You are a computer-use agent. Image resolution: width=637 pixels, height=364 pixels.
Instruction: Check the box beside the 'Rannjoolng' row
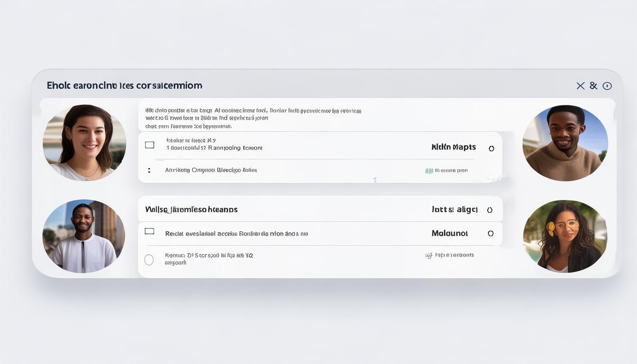click(150, 145)
